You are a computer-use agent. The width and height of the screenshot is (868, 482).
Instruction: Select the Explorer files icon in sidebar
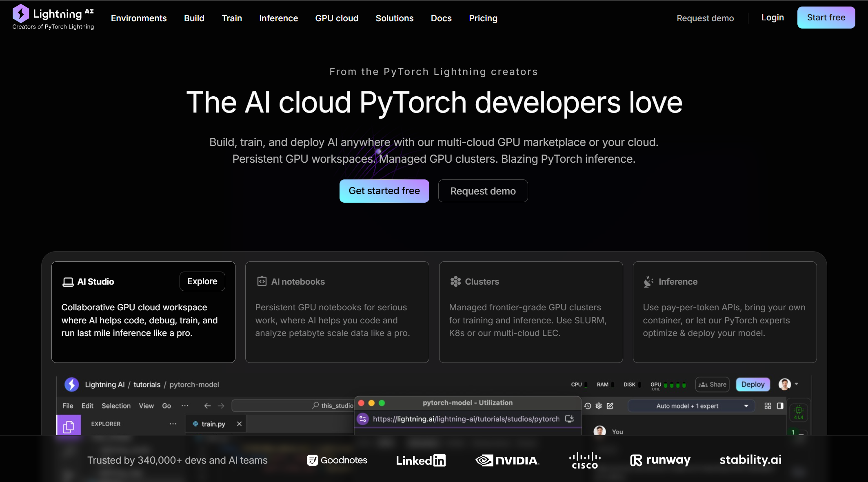click(x=69, y=426)
